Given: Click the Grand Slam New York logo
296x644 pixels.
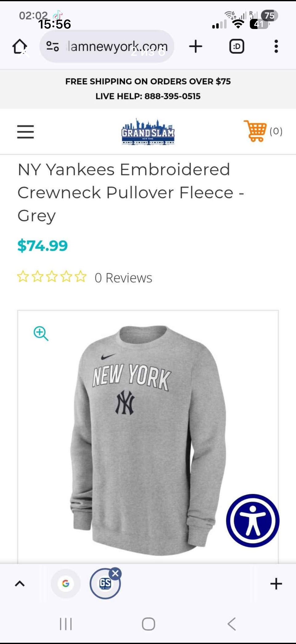Looking at the screenshot, I should 148,132.
